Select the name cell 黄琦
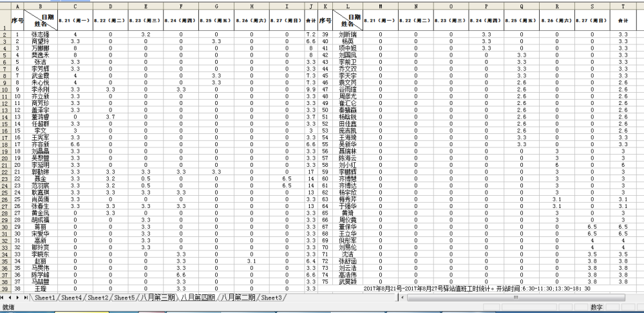Viewport: 644px width, 313px height. pyautogui.click(x=348, y=213)
